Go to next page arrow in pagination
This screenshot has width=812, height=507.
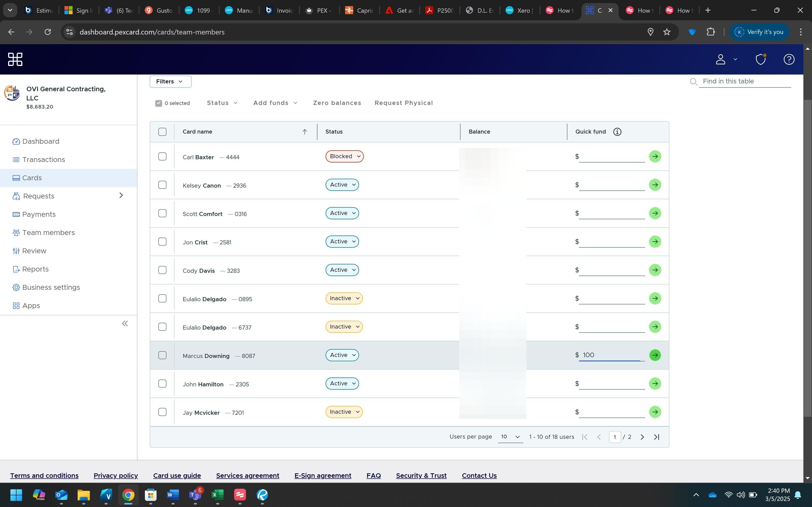tap(642, 437)
